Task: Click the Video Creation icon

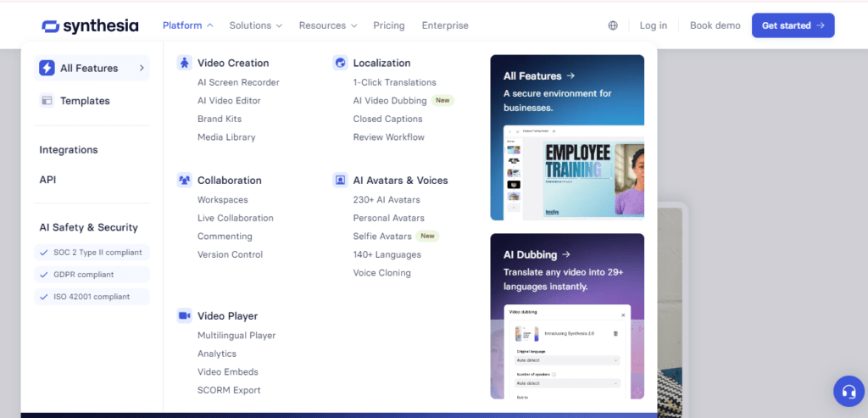Action: [x=184, y=63]
